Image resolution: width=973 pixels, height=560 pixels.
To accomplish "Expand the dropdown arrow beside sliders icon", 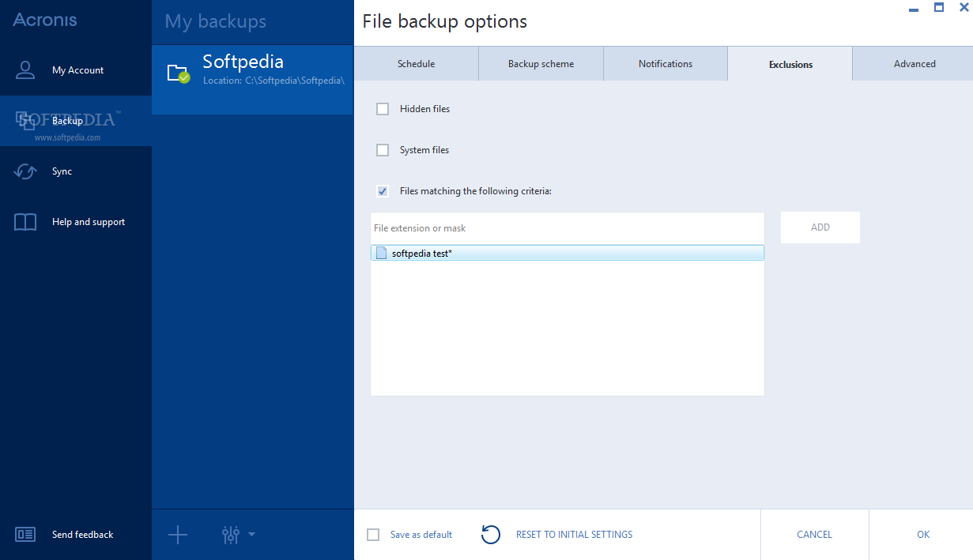I will [x=251, y=535].
